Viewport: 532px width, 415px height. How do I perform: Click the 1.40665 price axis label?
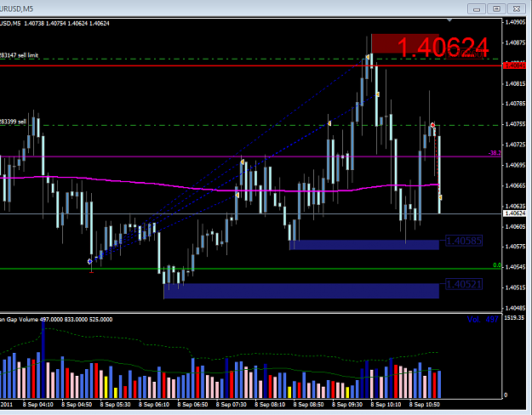(515, 185)
